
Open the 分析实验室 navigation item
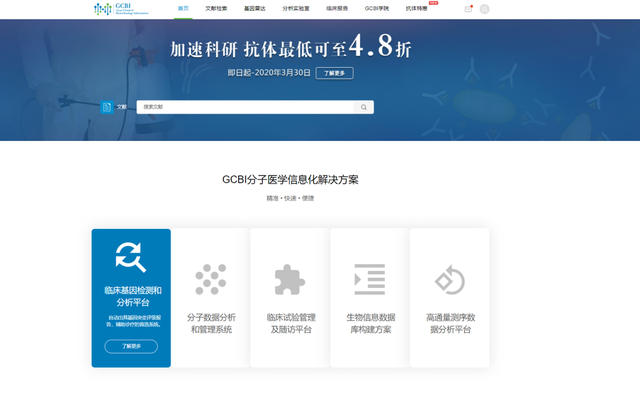pyautogui.click(x=296, y=9)
